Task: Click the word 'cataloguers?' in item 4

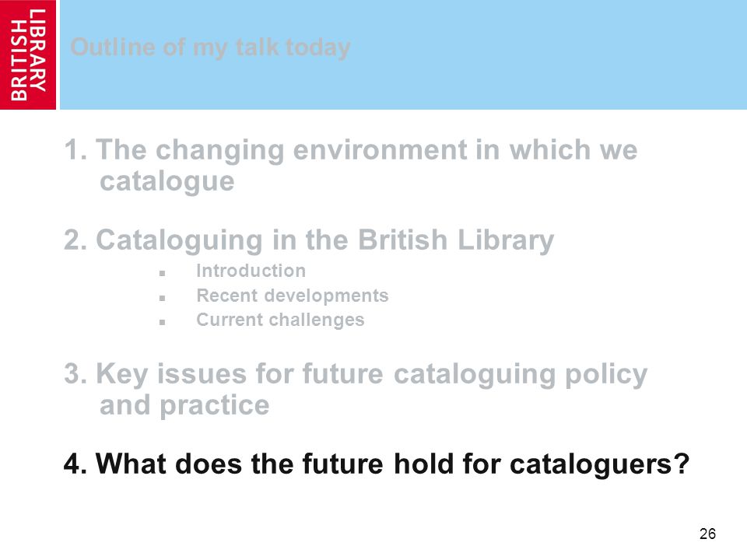Action: [x=599, y=465]
